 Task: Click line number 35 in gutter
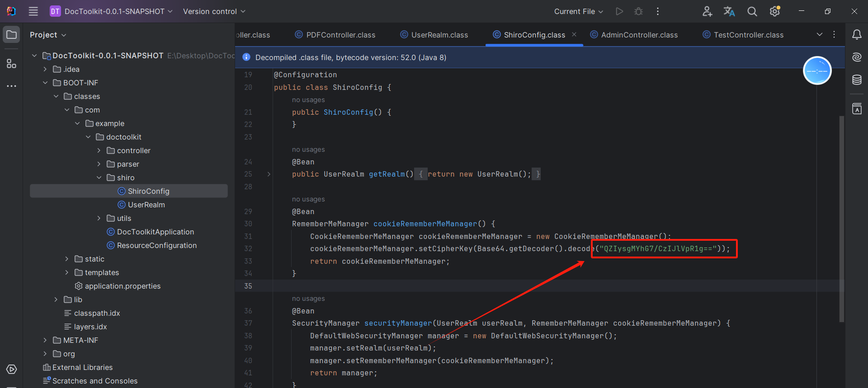pyautogui.click(x=248, y=286)
